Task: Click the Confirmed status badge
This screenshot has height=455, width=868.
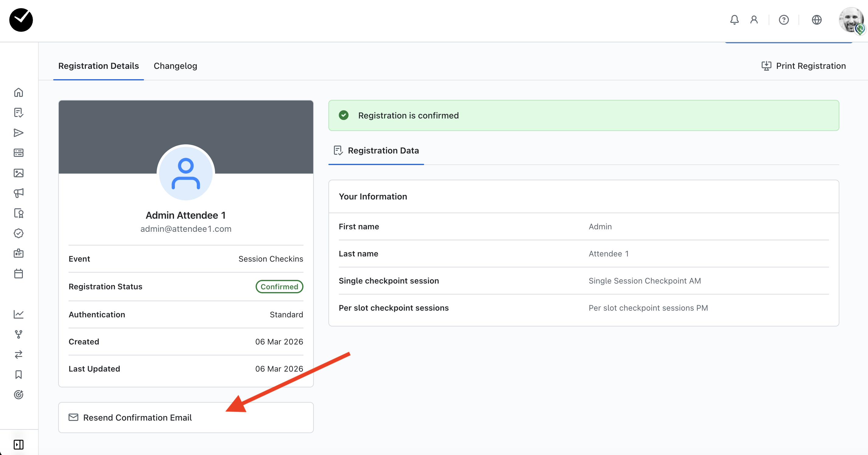Action: pos(279,287)
